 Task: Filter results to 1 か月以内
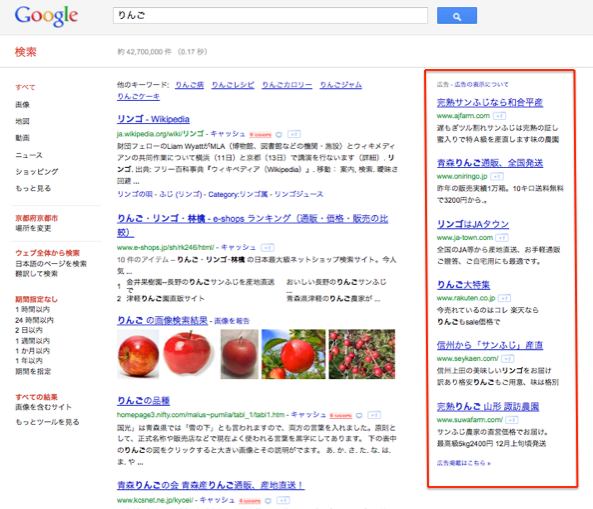pos(33,351)
